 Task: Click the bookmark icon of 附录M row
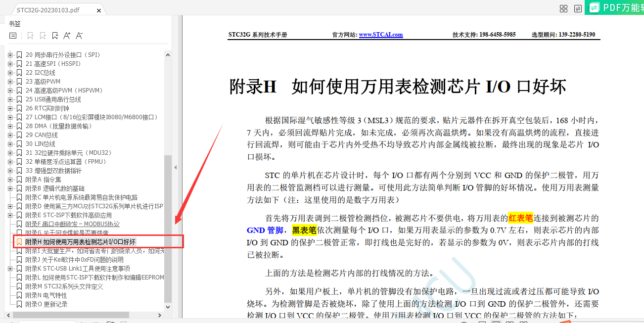(x=19, y=286)
